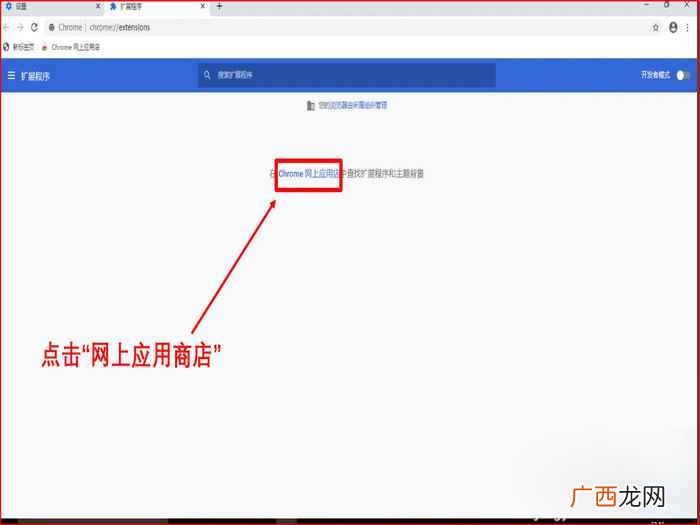Click the magnifier icon in extension search
Image resolution: width=700 pixels, height=525 pixels.
(x=207, y=75)
